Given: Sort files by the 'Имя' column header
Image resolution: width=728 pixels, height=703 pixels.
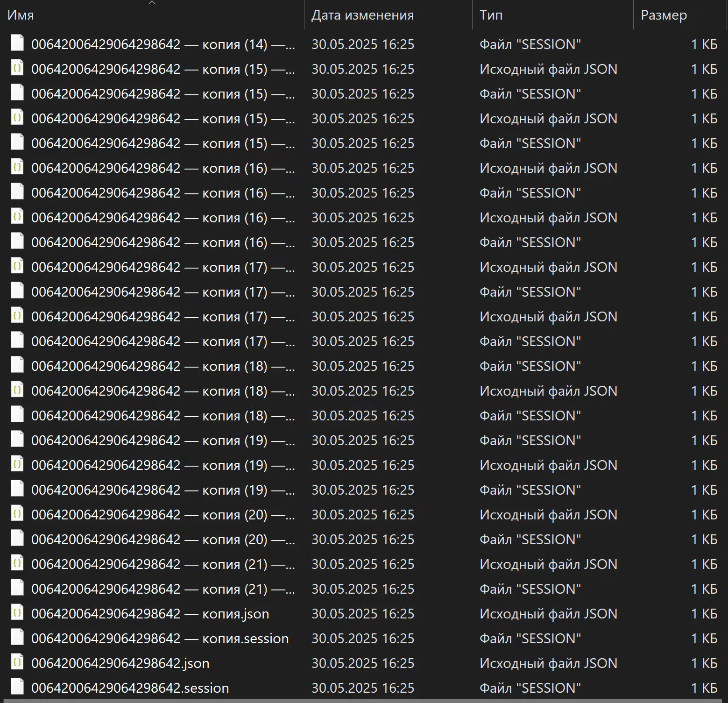Looking at the screenshot, I should point(21,15).
